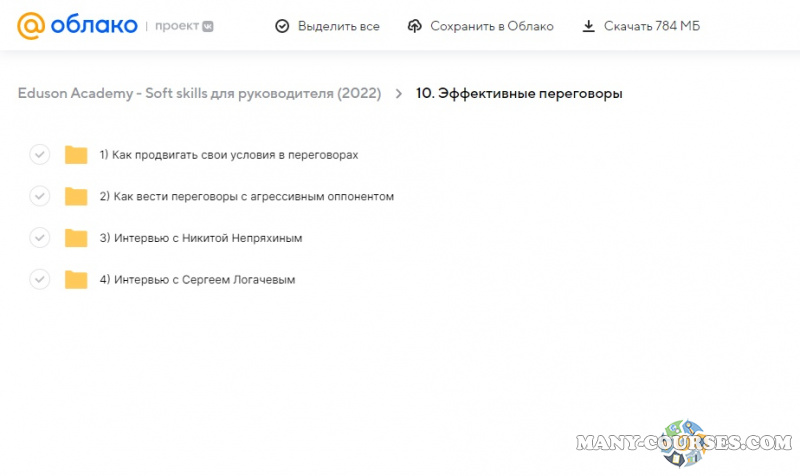The image size is (800, 476).
Task: Select checkbox for Как вести переговоры folder
Action: click(x=40, y=196)
